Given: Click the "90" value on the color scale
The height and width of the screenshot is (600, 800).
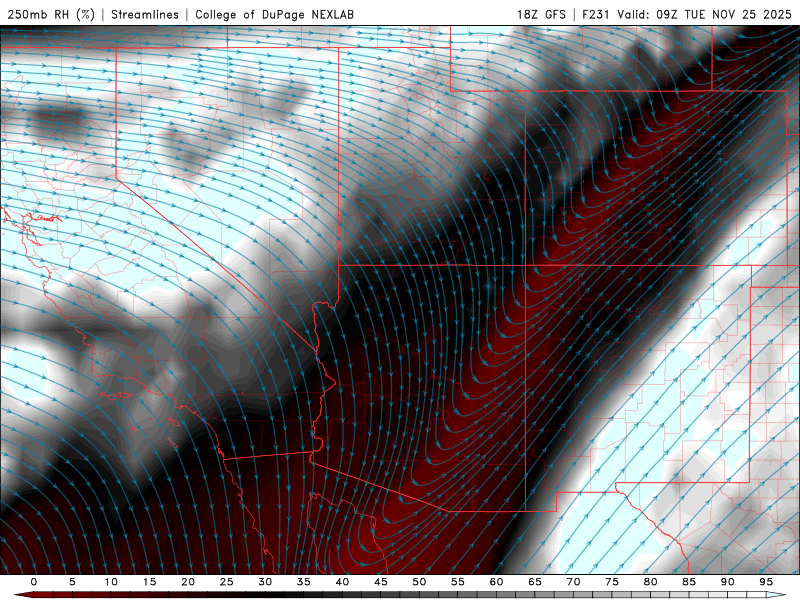Looking at the screenshot, I should pyautogui.click(x=727, y=582).
